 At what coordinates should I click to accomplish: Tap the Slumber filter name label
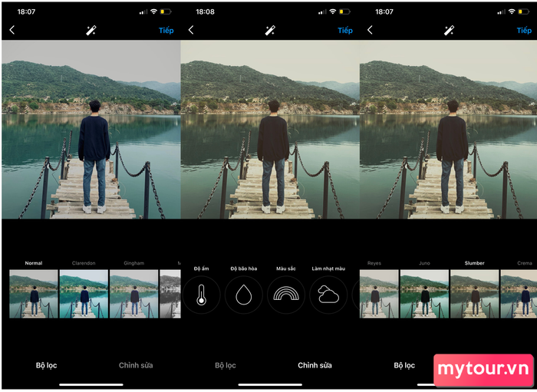474,263
